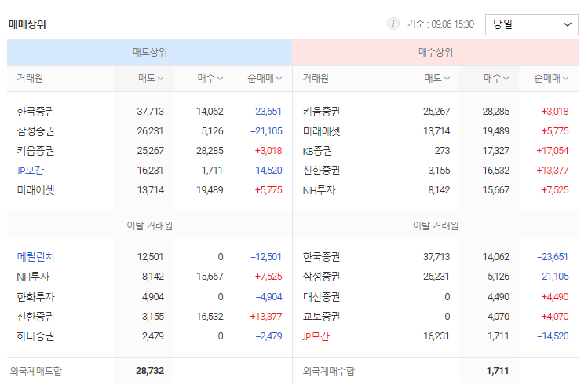Click 이탈 거래원 header under 매수상위
The height and width of the screenshot is (389, 588).
[x=436, y=226]
